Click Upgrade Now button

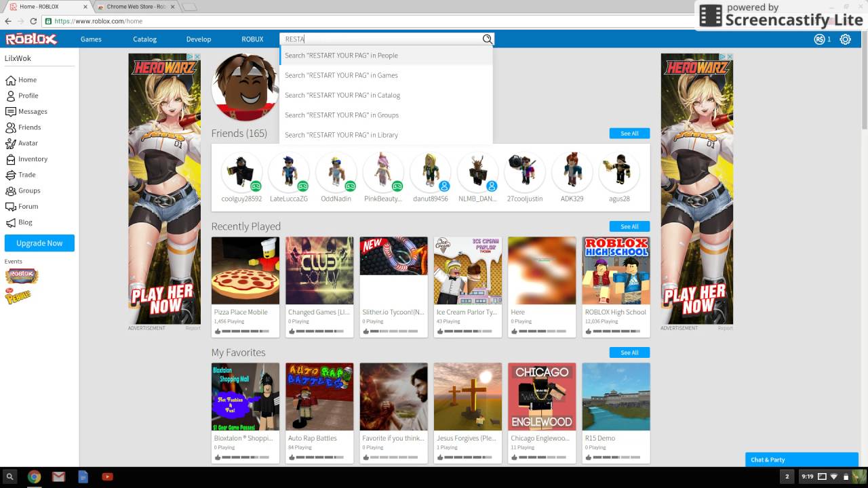pyautogui.click(x=39, y=243)
